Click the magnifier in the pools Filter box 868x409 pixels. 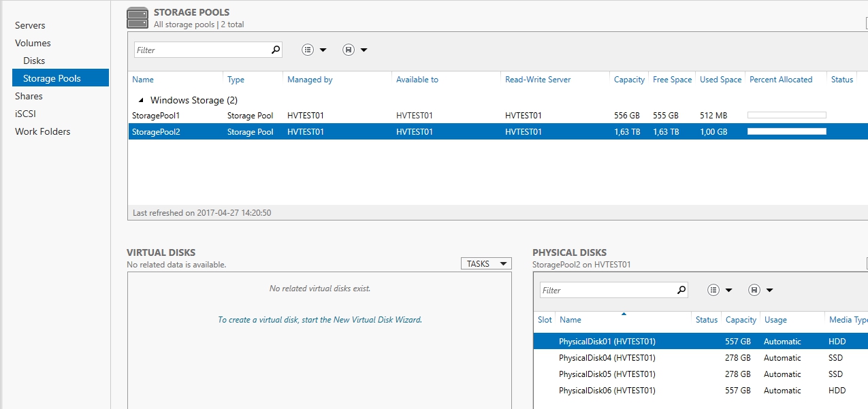coord(275,49)
